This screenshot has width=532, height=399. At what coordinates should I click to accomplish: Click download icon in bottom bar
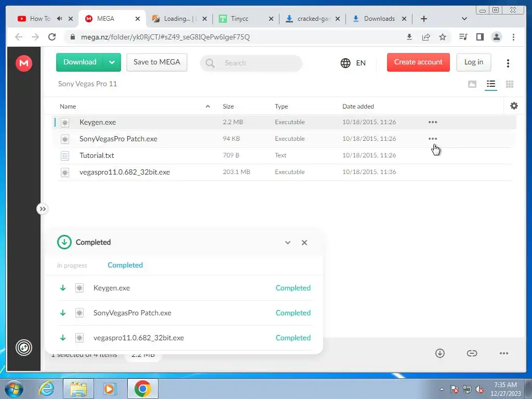tap(440, 353)
